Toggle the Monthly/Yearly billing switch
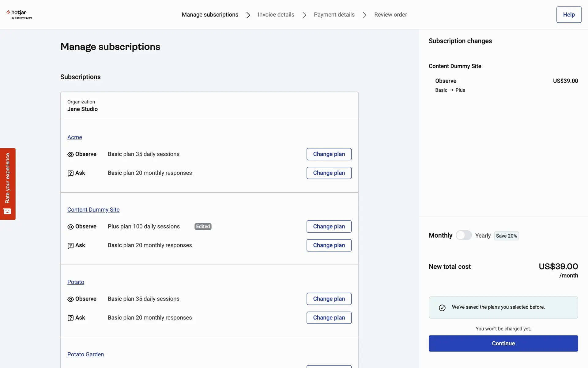The width and height of the screenshot is (588, 368). pos(464,236)
